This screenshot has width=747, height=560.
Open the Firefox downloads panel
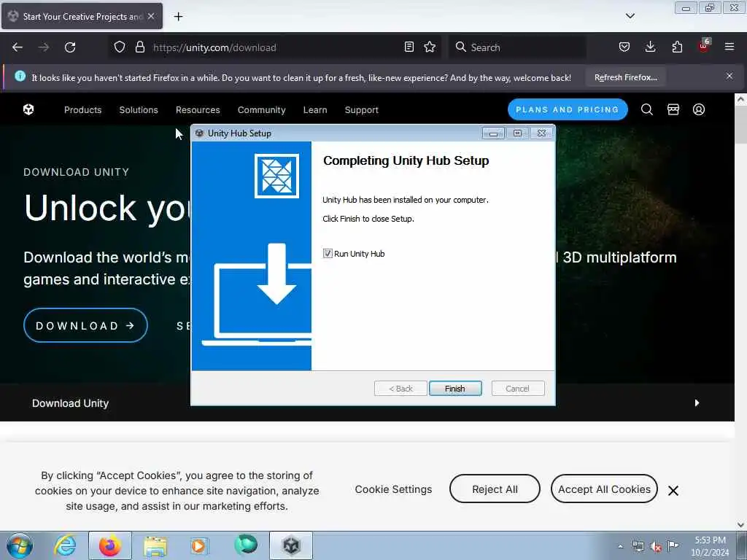tap(650, 47)
